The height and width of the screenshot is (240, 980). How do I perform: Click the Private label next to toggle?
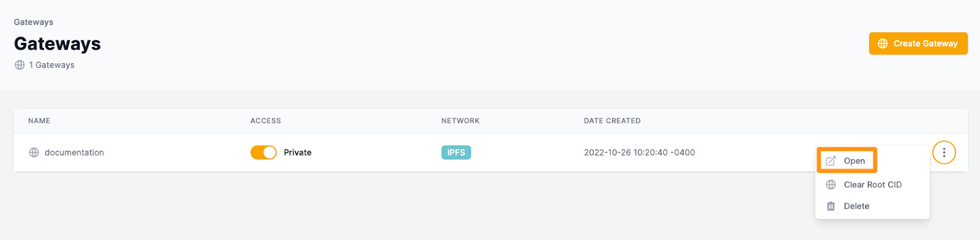click(298, 152)
